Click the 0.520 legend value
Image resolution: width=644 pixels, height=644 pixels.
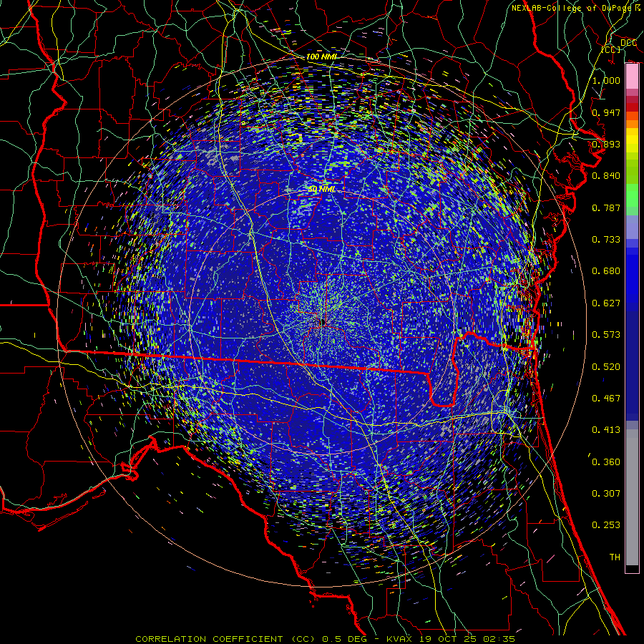pos(606,367)
